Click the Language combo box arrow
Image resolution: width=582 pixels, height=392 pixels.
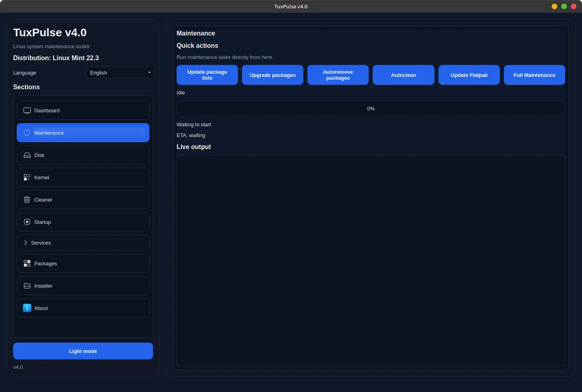pyautogui.click(x=149, y=73)
